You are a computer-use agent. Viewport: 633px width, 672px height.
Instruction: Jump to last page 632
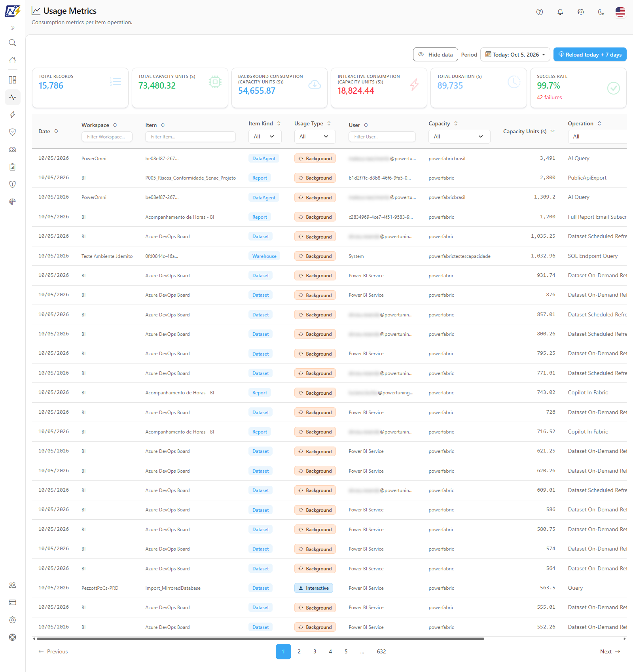click(x=381, y=651)
